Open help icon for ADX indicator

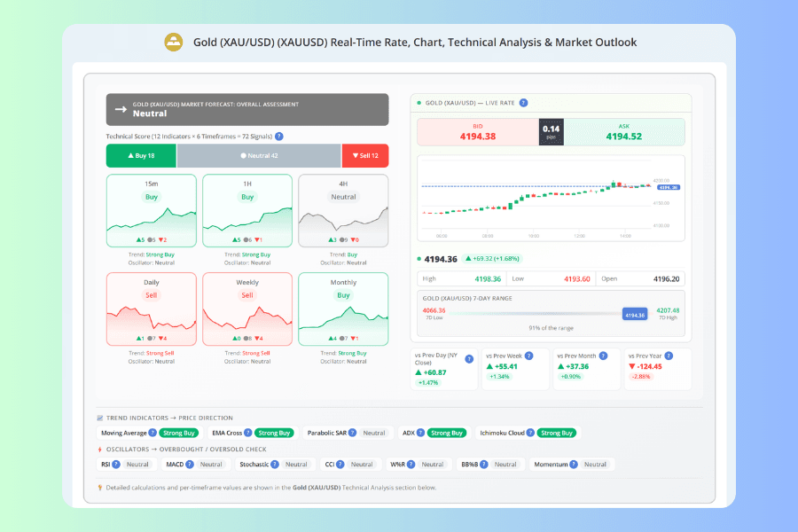pos(420,433)
